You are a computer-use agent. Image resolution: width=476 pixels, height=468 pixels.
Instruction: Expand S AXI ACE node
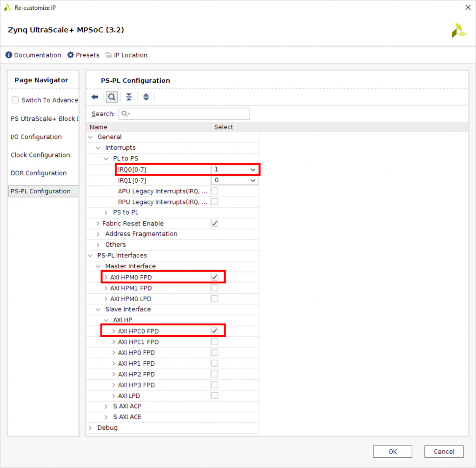point(106,417)
